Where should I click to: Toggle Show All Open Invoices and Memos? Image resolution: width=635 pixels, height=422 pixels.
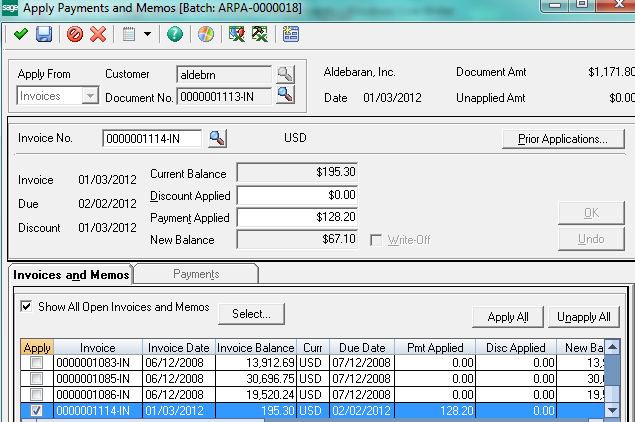click(26, 307)
